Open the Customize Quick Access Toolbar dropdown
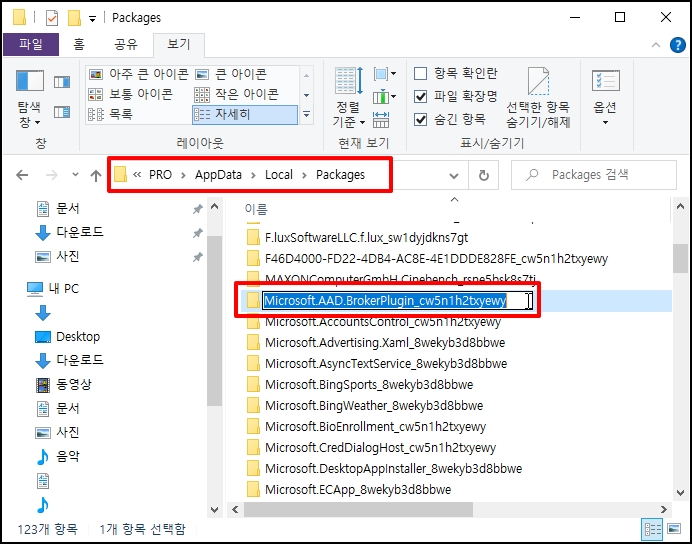692x544 pixels. [92, 19]
